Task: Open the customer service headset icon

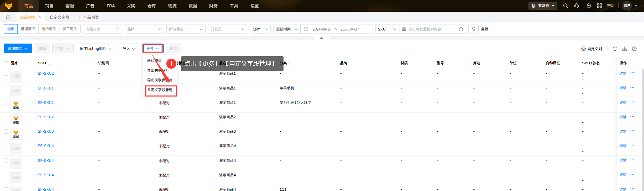Action: [576, 6]
